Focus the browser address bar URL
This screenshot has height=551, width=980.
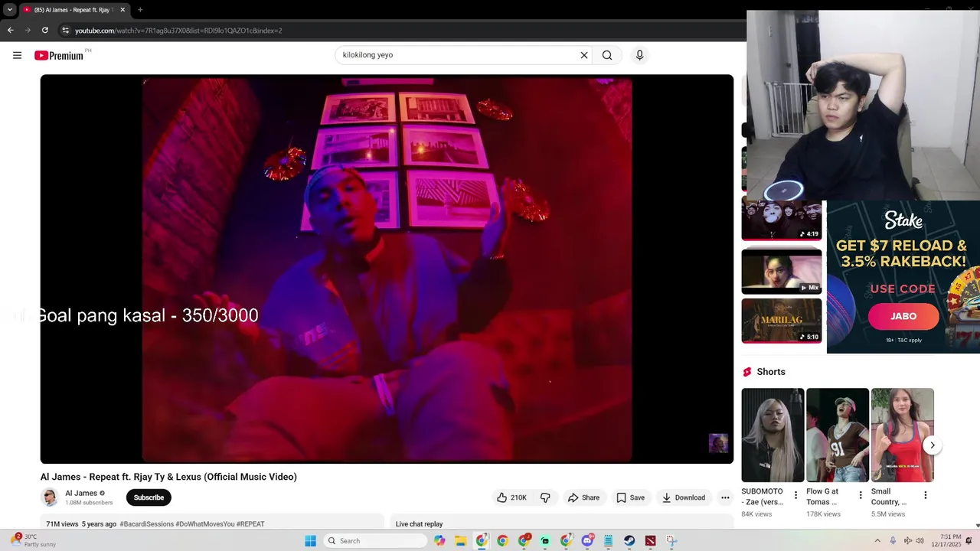[178, 31]
